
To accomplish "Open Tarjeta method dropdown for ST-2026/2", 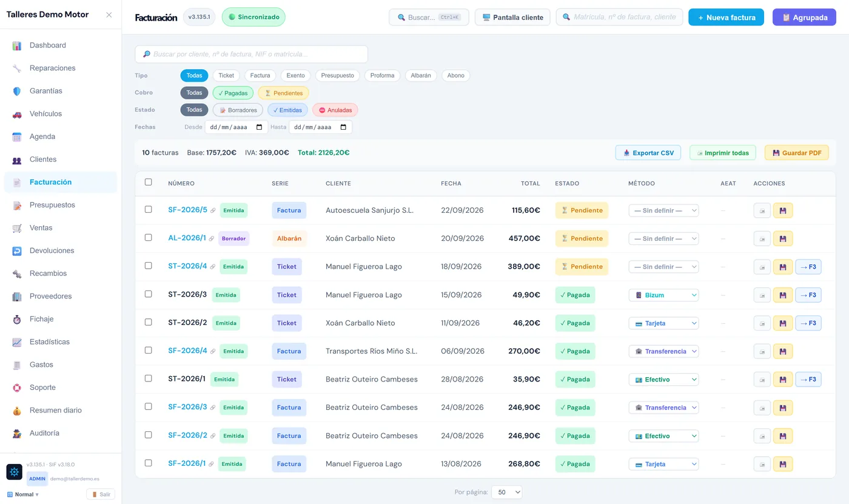I will pyautogui.click(x=663, y=323).
